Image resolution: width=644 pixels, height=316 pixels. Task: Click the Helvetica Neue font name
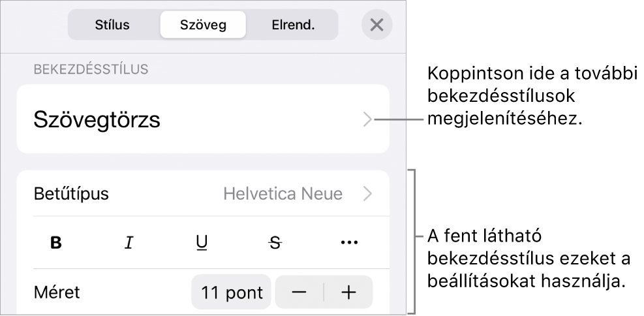tap(283, 193)
